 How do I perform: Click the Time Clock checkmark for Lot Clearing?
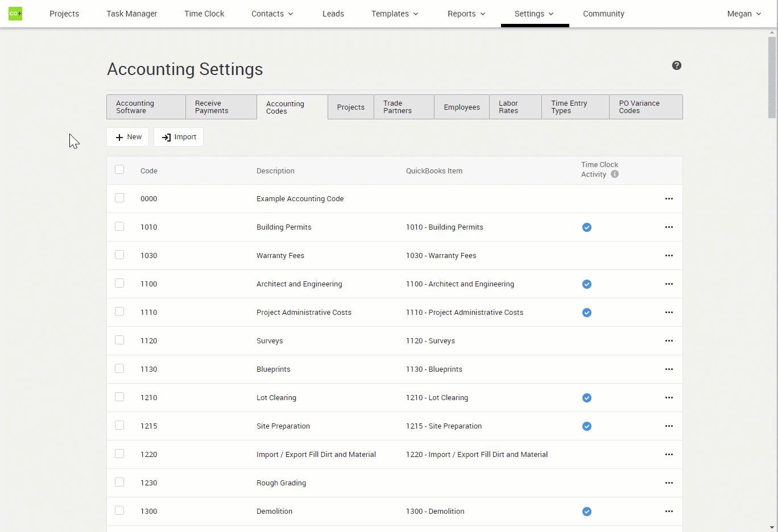coord(587,398)
